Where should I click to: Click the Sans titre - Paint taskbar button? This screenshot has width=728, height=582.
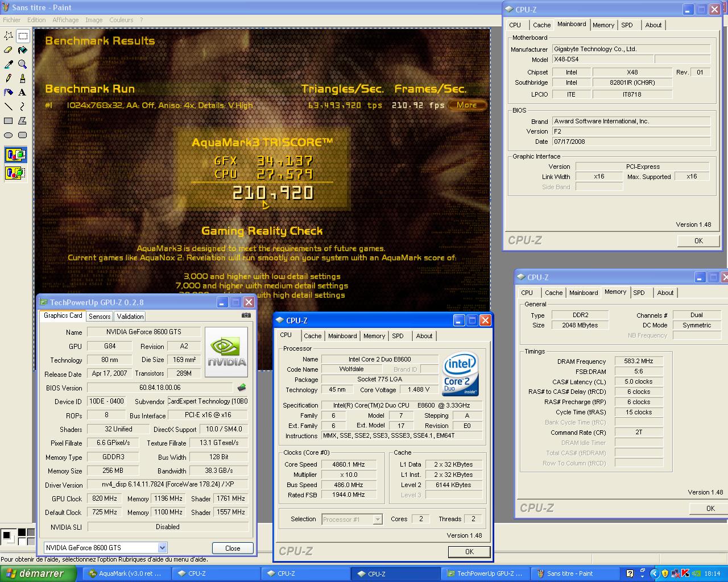pos(575,573)
